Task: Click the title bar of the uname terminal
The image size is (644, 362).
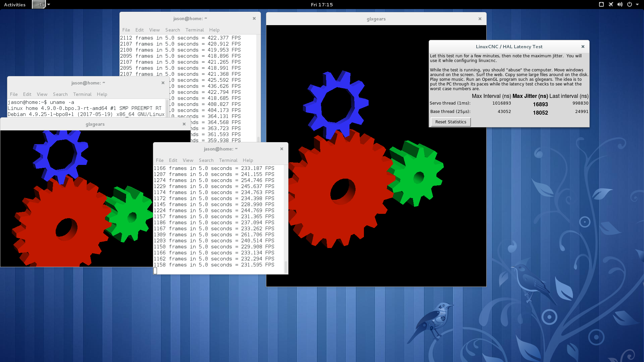Action: pyautogui.click(x=88, y=83)
